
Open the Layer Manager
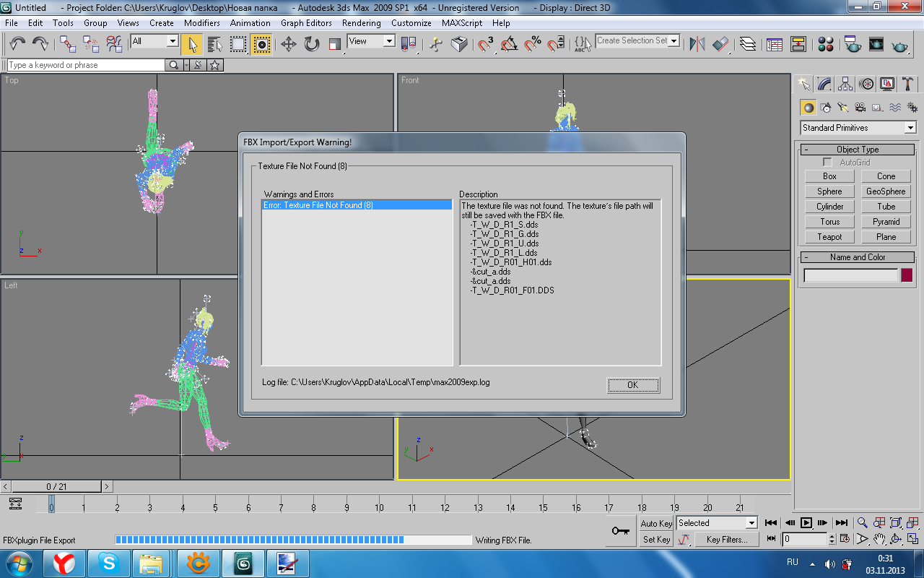(748, 44)
